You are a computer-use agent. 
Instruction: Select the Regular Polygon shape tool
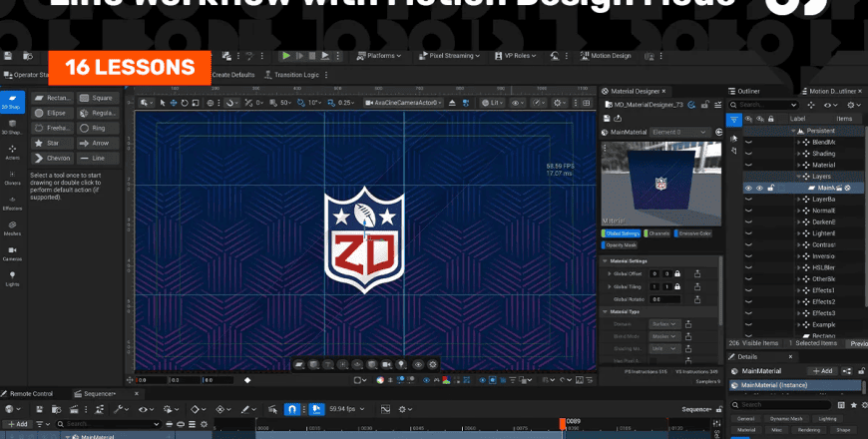point(98,113)
